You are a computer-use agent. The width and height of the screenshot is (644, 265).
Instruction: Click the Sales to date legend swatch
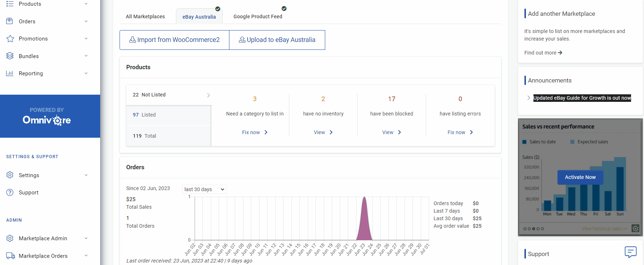pos(524,142)
